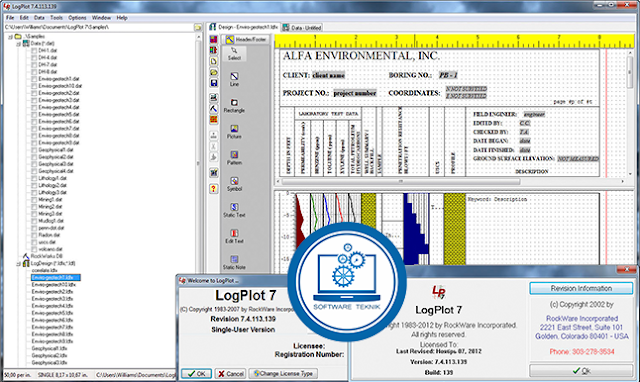Screen dimensions: 640x382
Task: Click the blue penetration resistance histogram
Action: tap(416, 229)
